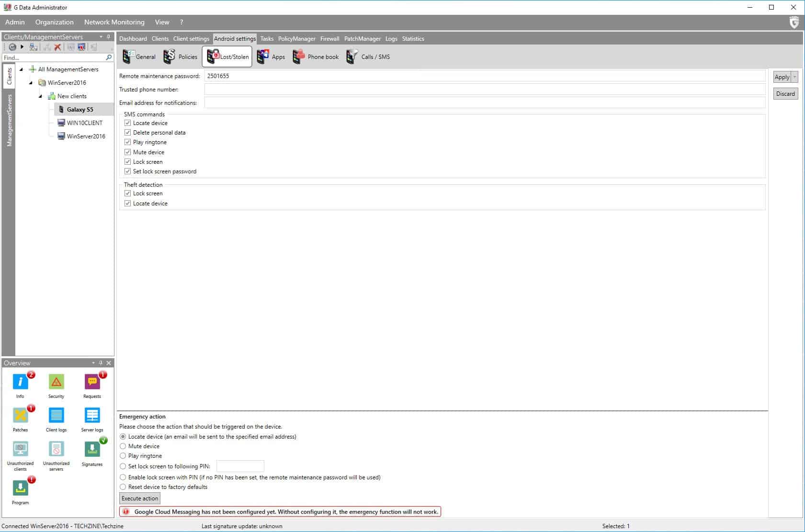Switch to the Firewall tab

click(x=329, y=39)
